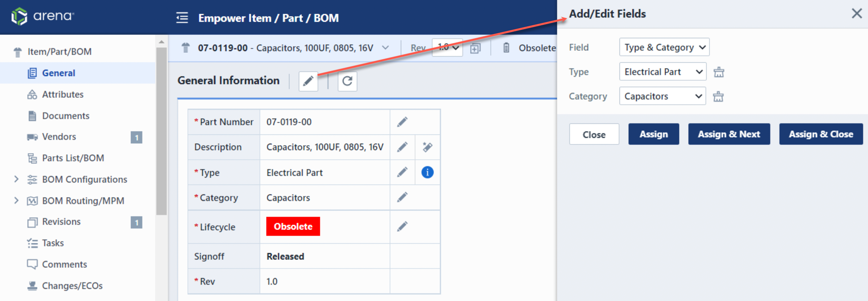The width and height of the screenshot is (868, 301).
Task: Open the Field dropdown showing Type & Category
Action: 664,47
